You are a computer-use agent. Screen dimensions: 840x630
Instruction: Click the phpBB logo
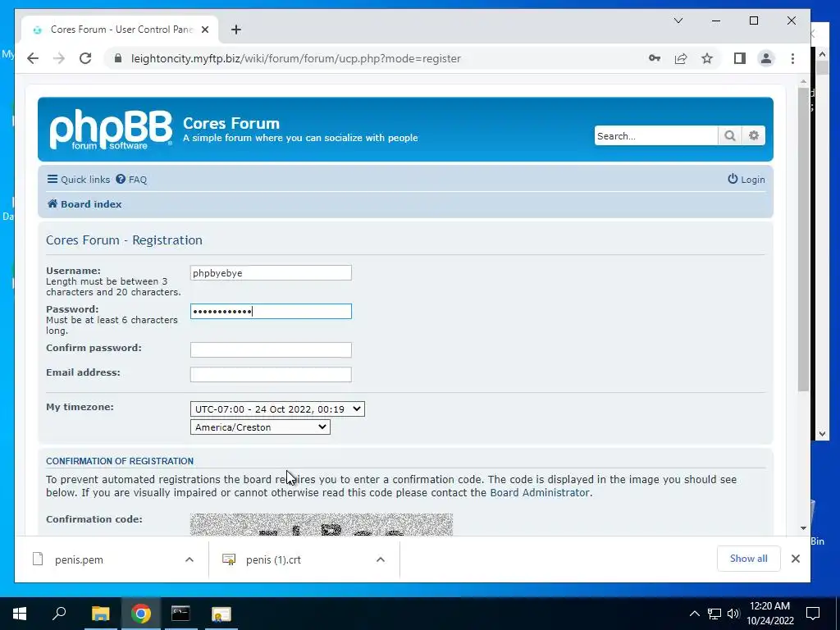pos(111,129)
